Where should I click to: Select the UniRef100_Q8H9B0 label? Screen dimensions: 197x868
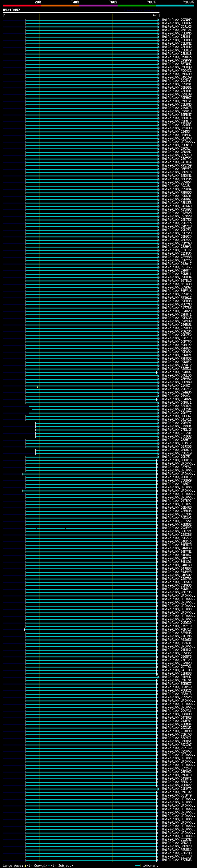point(177,379)
